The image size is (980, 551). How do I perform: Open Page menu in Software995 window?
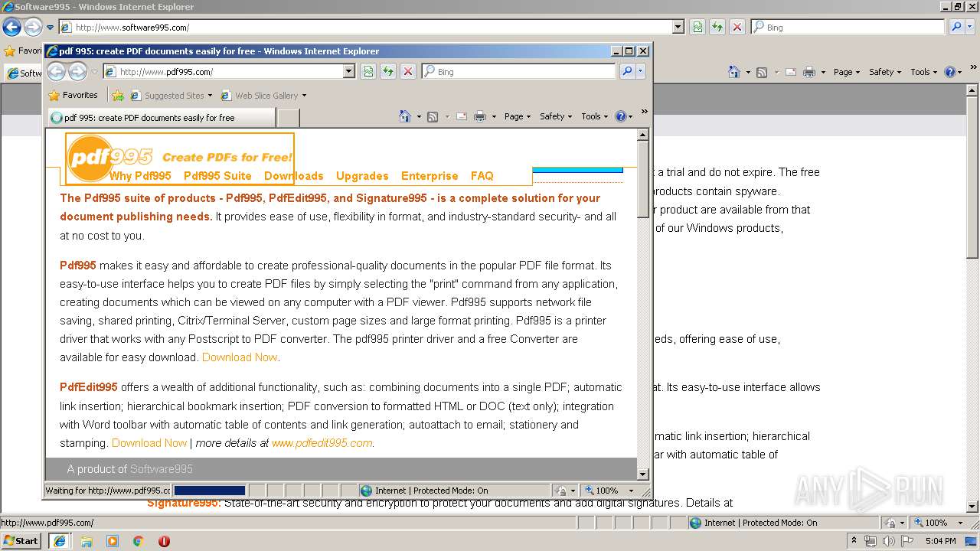(847, 72)
